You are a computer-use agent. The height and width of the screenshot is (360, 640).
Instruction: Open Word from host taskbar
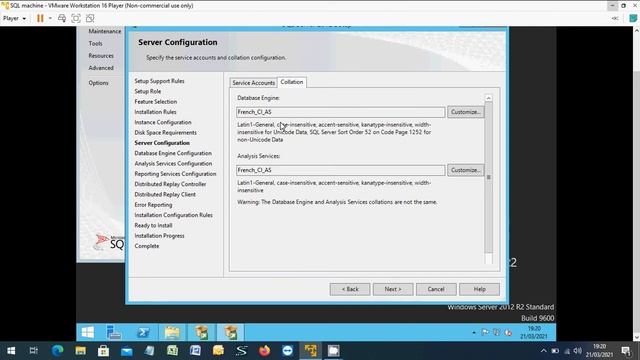195,351
